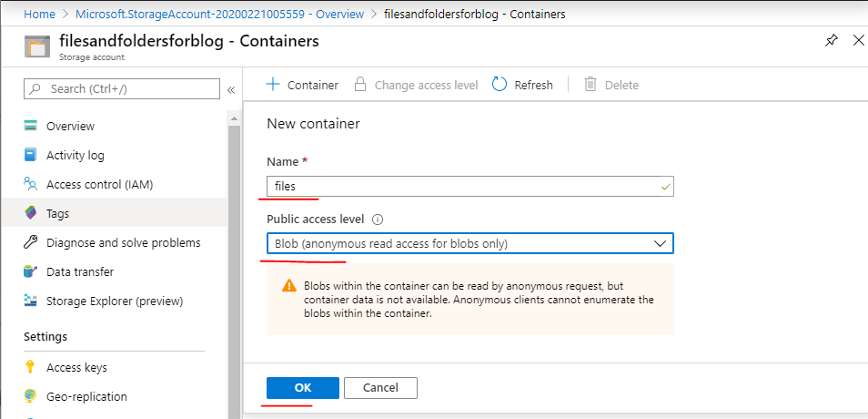868x419 pixels.
Task: Click the Public access level info icon
Action: pyautogui.click(x=378, y=220)
